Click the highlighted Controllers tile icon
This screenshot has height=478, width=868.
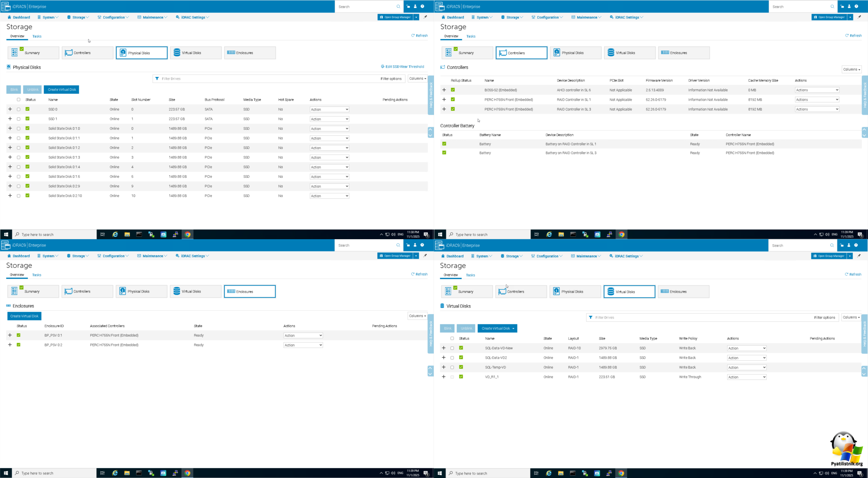502,53
